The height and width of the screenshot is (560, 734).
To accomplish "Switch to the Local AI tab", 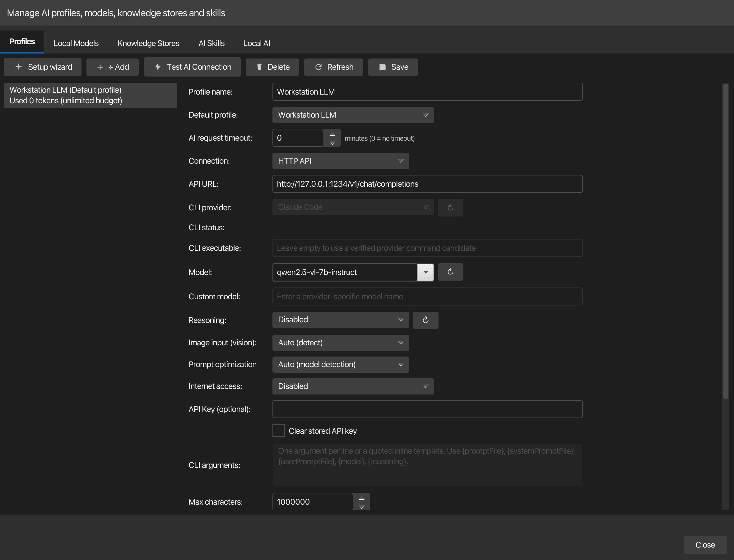I will point(257,43).
